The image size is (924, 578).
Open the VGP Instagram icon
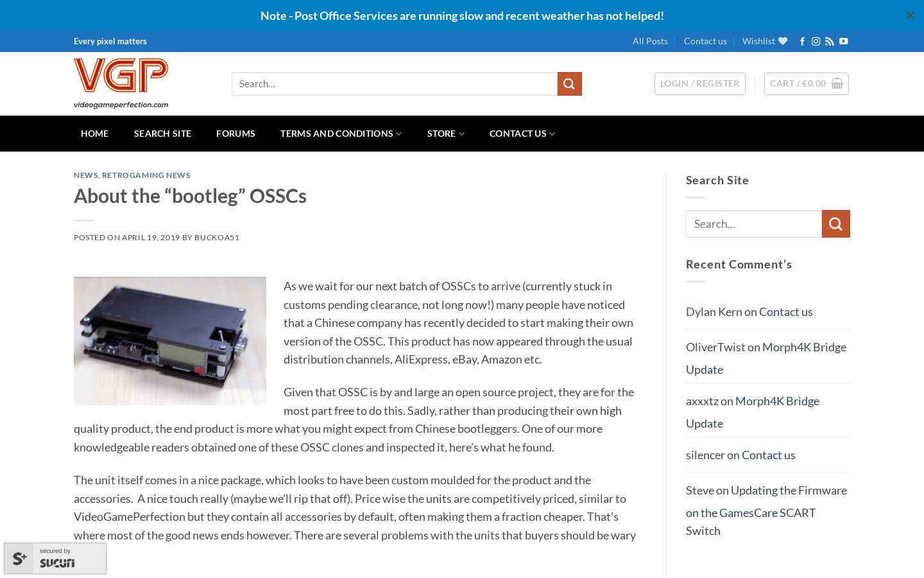click(x=816, y=41)
